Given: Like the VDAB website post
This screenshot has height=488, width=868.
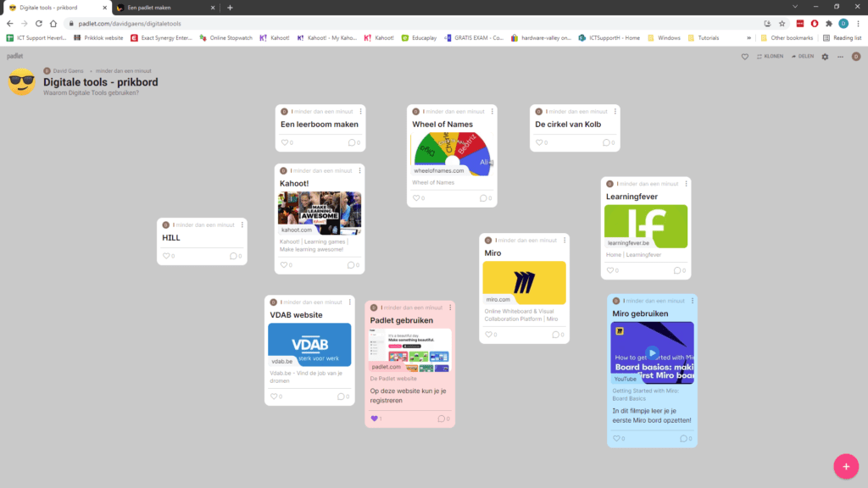Looking at the screenshot, I should tap(274, 396).
